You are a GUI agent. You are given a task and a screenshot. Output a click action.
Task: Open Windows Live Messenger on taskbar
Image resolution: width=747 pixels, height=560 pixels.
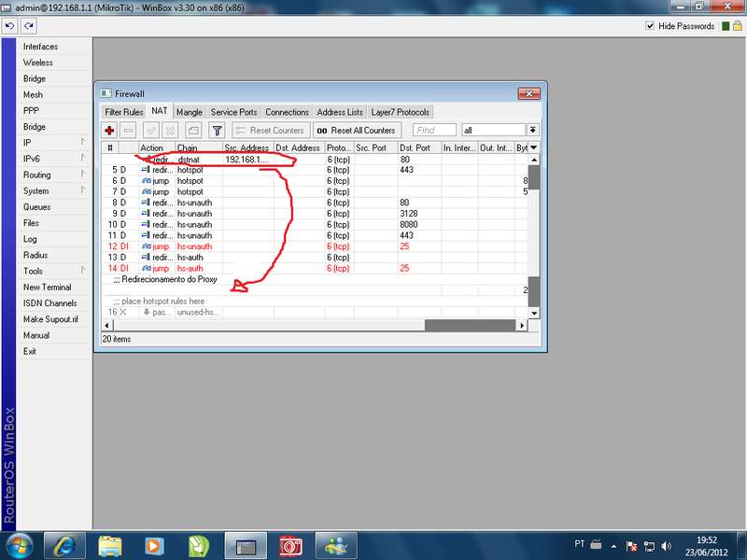[x=336, y=546]
